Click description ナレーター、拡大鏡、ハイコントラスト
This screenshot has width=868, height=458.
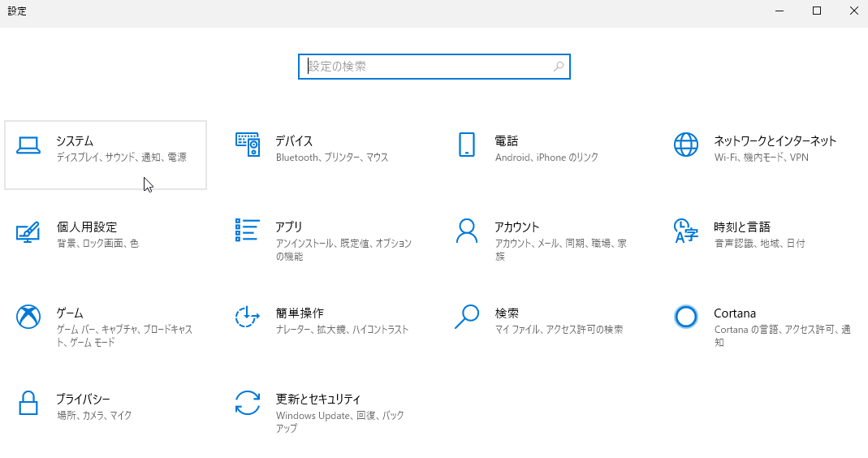pos(342,330)
